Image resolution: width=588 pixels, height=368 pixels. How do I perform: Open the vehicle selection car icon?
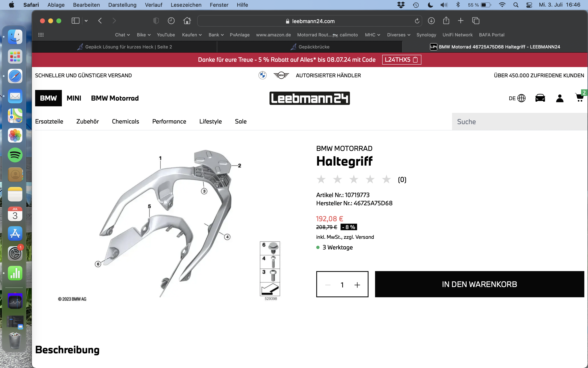click(540, 98)
